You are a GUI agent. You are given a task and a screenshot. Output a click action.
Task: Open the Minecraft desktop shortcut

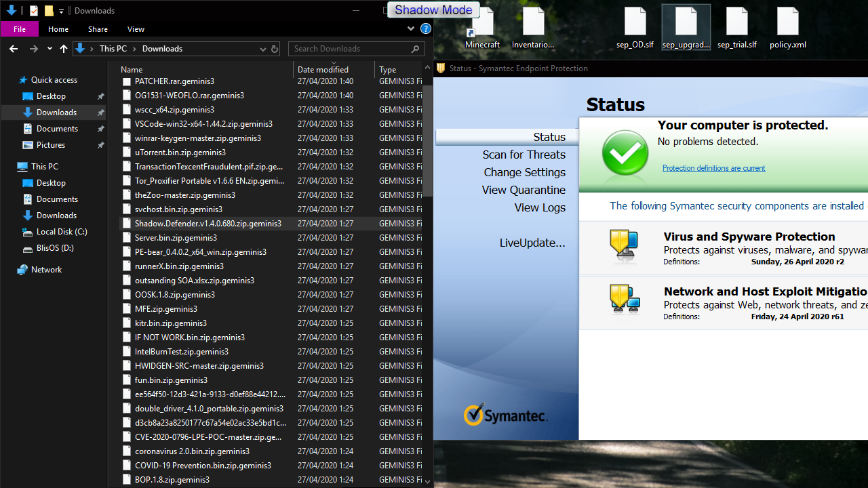[x=482, y=26]
